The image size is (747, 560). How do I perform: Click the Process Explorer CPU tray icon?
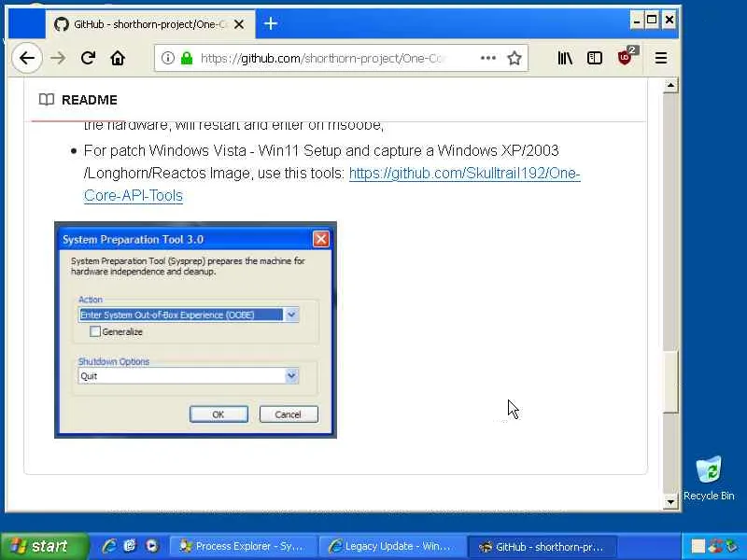point(698,546)
